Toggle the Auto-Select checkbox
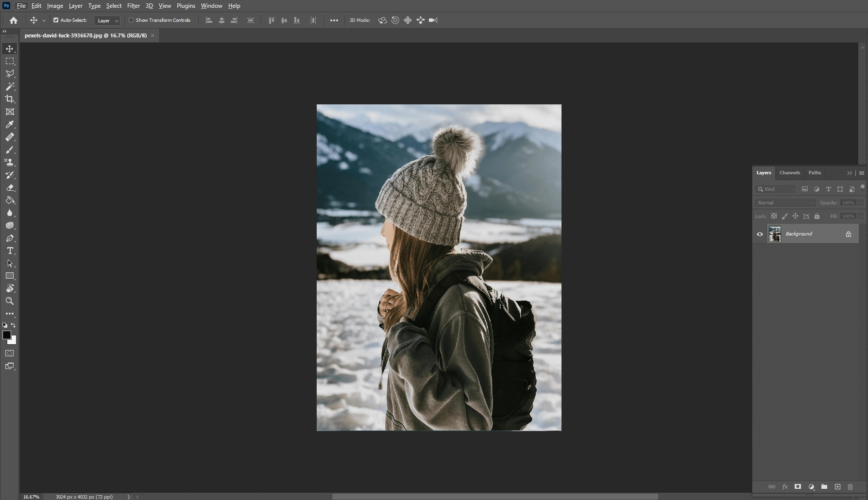868x500 pixels. [x=56, y=20]
